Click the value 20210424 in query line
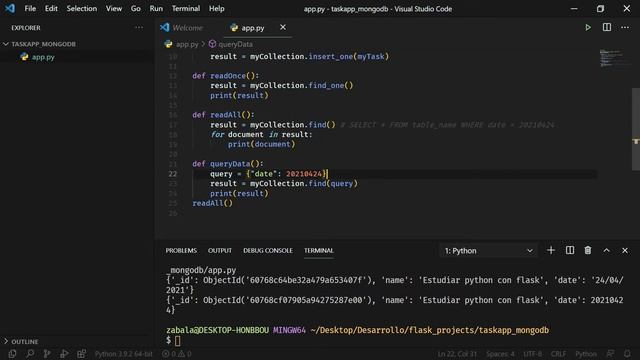 tap(304, 174)
